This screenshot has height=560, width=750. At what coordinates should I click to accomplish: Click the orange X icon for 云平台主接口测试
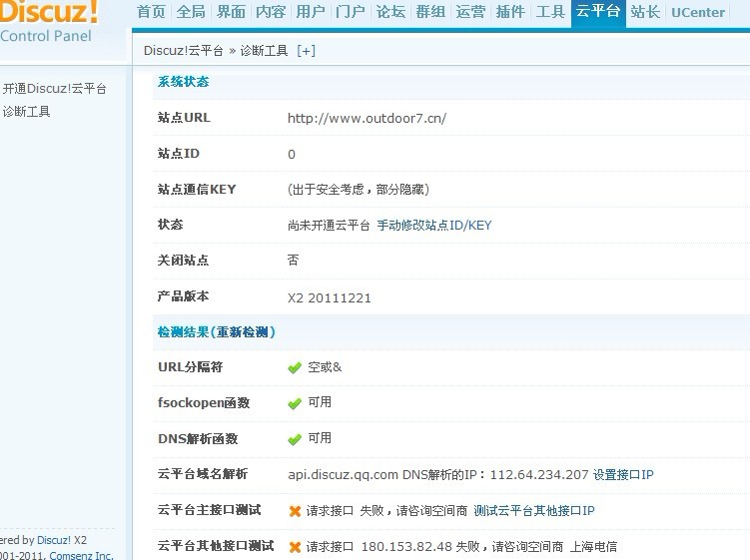pos(296,511)
